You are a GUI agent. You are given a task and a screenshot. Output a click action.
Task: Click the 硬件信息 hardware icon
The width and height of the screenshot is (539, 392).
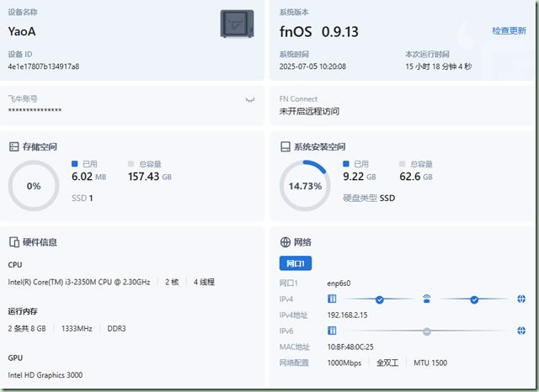13,242
